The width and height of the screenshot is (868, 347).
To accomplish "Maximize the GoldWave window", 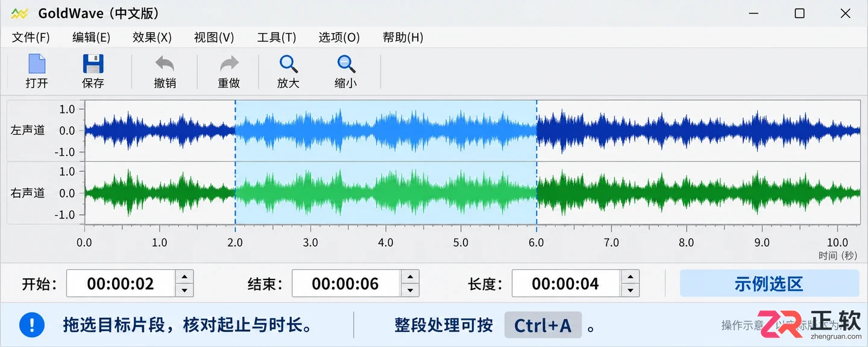I will [799, 13].
